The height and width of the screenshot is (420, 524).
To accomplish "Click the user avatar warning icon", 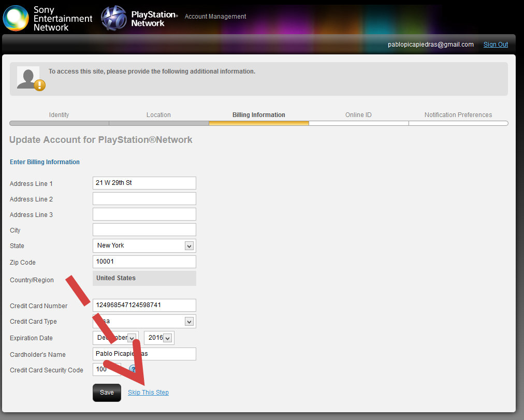I will coord(31,78).
